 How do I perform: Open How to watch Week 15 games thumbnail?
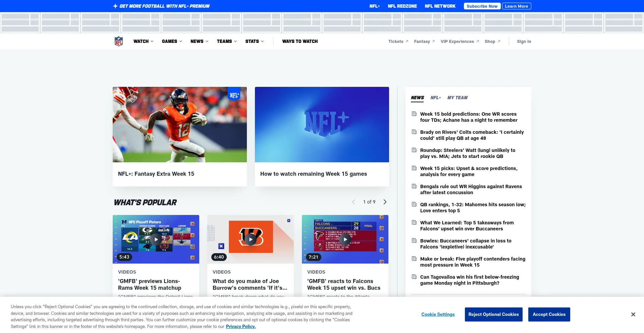point(322,124)
